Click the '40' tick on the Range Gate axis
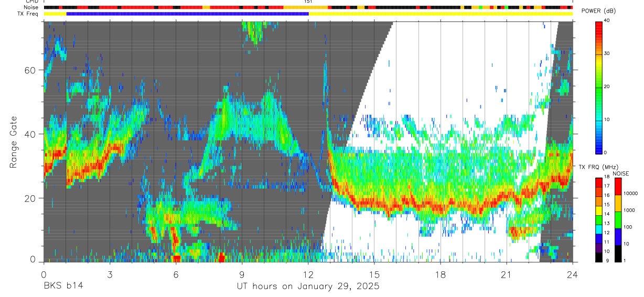This screenshot has height=297, width=644. coord(31,134)
